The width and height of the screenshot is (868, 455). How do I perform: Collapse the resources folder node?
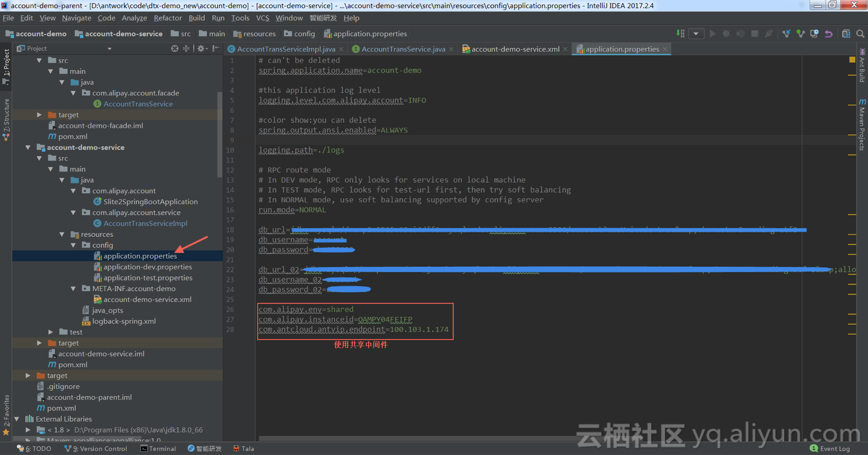62,234
